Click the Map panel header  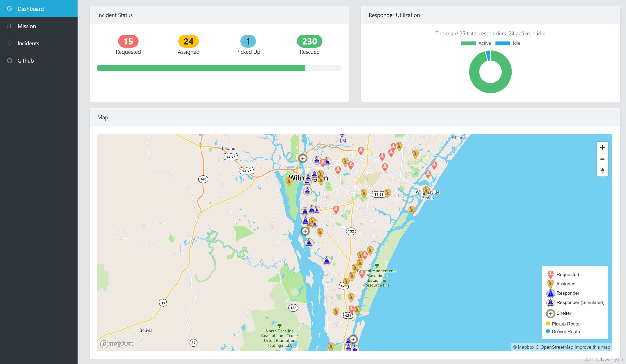point(355,117)
